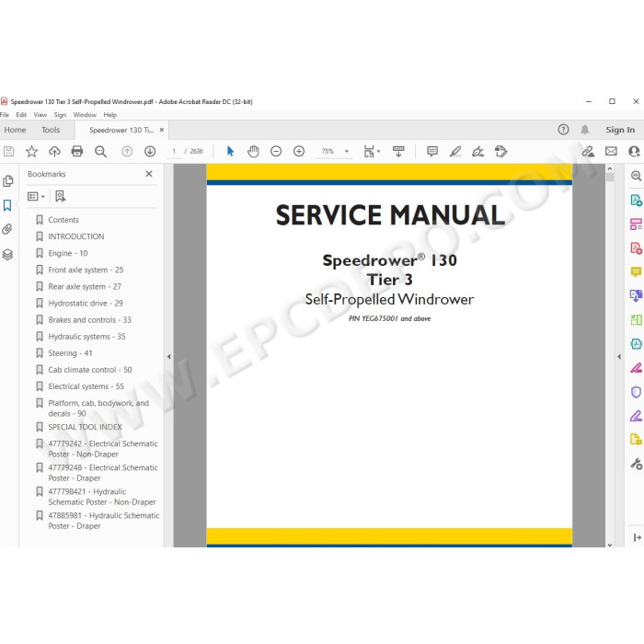The image size is (644, 644).
Task: Switch to the Home tab
Action: click(16, 130)
